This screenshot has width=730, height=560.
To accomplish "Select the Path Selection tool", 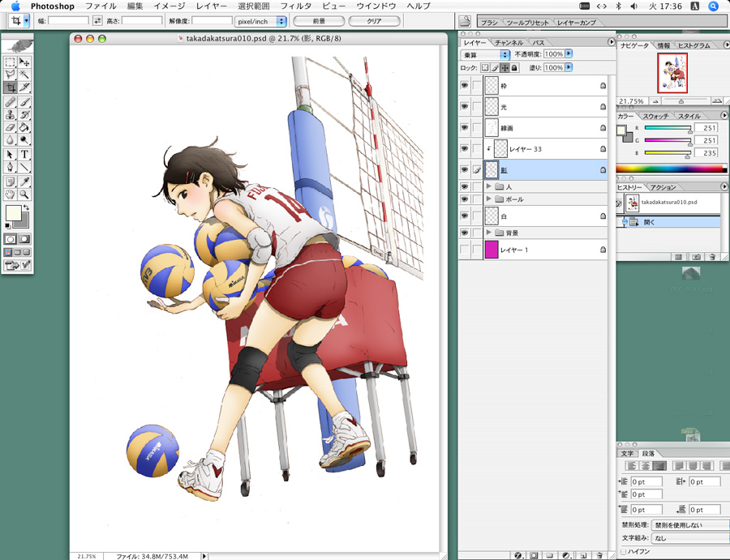I will click(x=11, y=155).
